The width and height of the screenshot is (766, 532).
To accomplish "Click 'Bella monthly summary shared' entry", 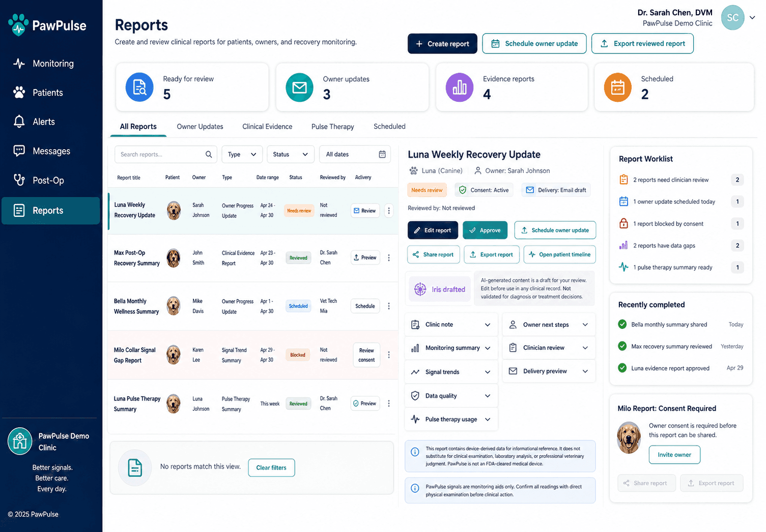I will coord(680,325).
